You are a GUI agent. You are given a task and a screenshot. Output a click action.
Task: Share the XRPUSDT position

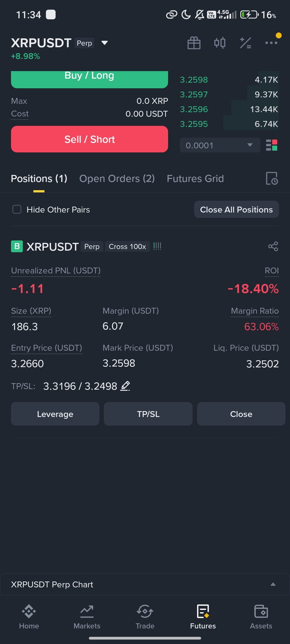tap(273, 246)
